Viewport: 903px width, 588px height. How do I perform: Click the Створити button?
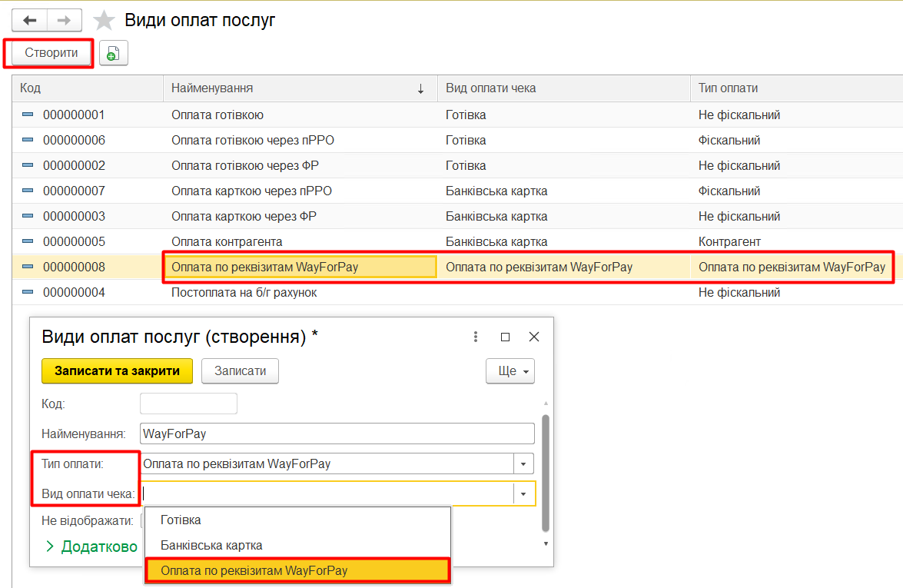(x=51, y=53)
